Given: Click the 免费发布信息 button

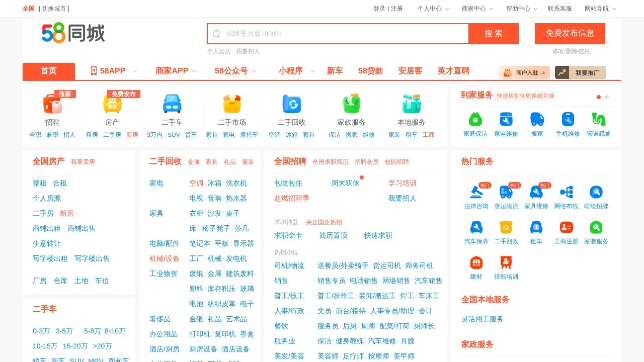Looking at the screenshot, I should [x=570, y=34].
